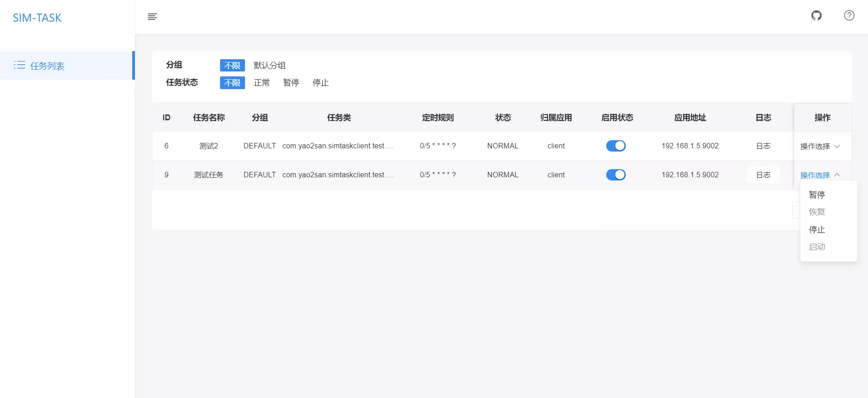Click ID cell 6
This screenshot has height=398, width=868.
coord(167,146)
